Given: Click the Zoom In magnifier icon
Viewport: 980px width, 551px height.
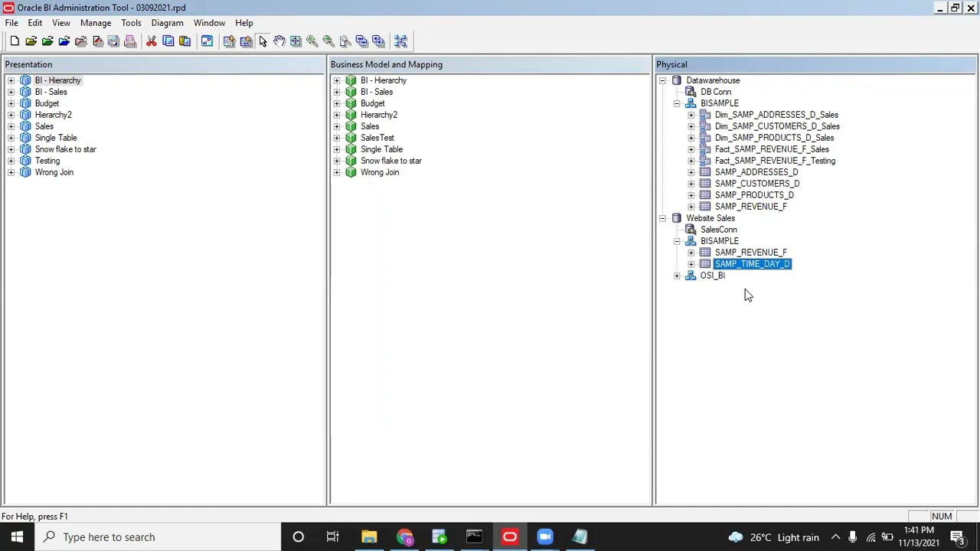Looking at the screenshot, I should 312,41.
